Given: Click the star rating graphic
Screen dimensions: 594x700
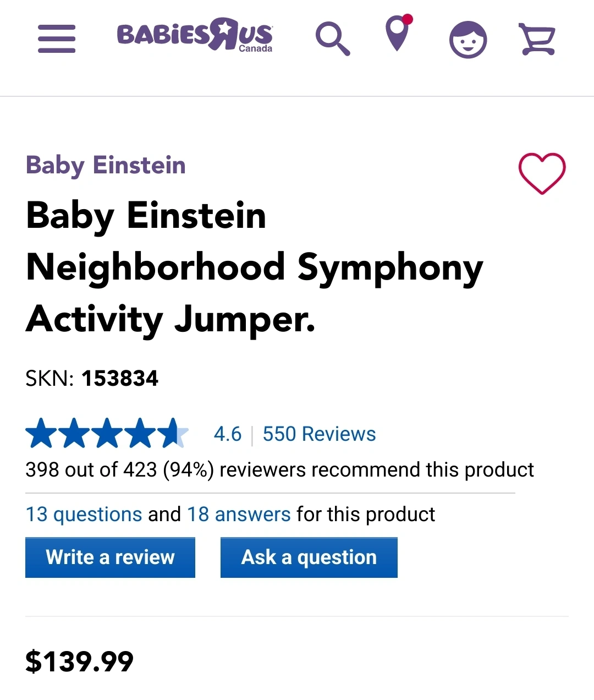Looking at the screenshot, I should 107,433.
